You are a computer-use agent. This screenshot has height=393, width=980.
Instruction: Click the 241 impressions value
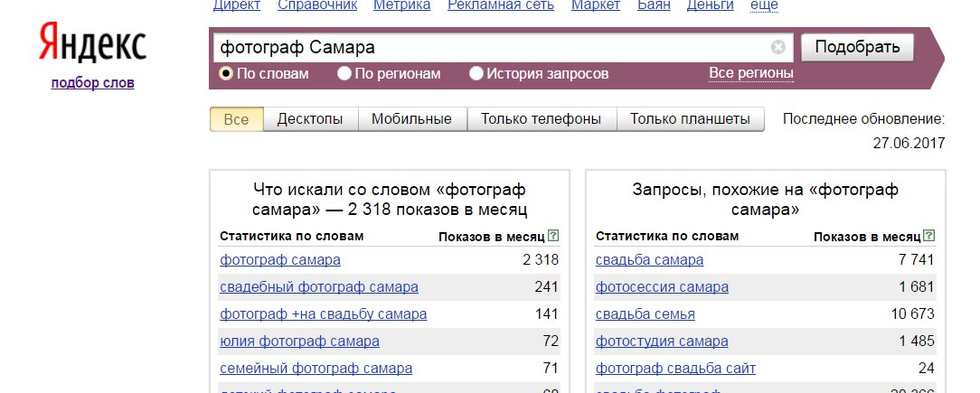(547, 287)
